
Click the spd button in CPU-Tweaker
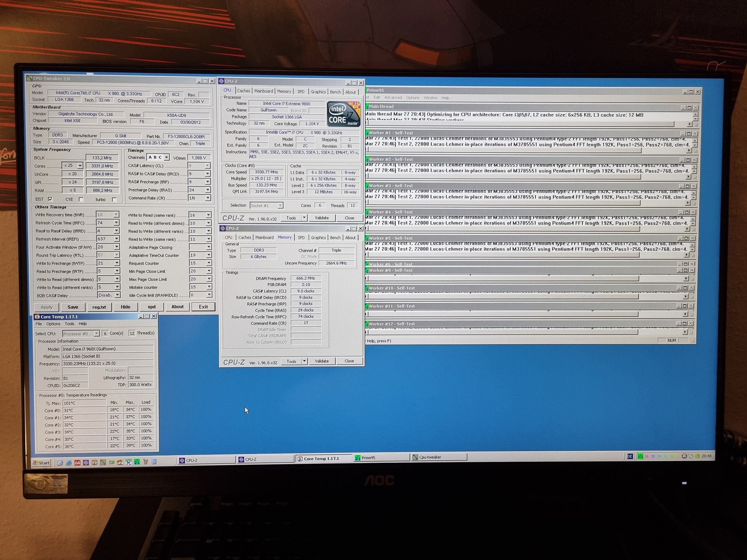pos(152,307)
